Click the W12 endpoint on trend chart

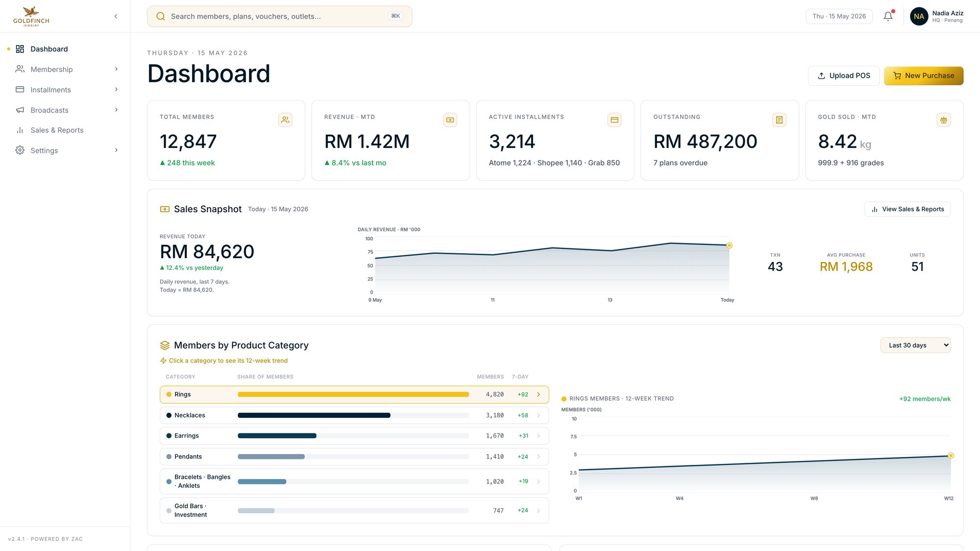(951, 455)
